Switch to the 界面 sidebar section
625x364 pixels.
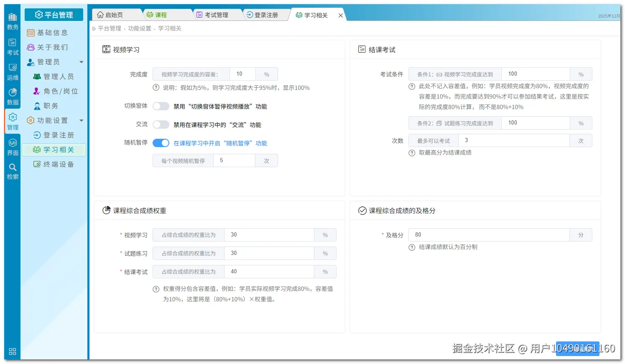pyautogui.click(x=12, y=145)
